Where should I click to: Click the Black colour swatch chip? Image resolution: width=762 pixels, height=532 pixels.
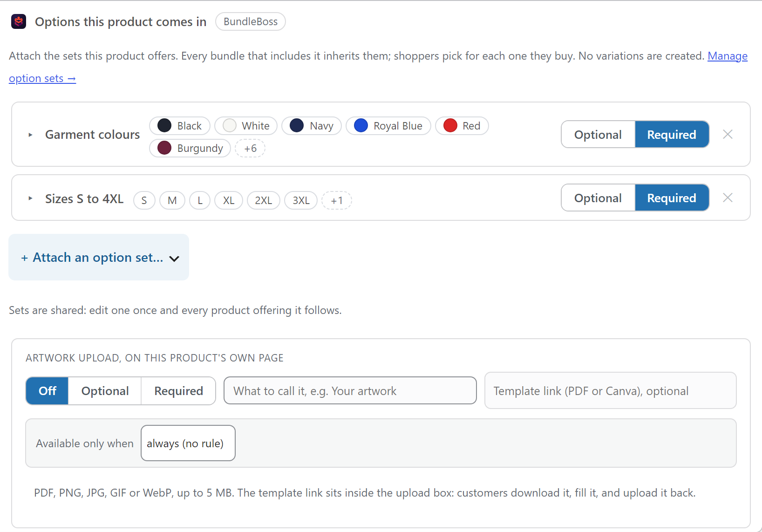click(x=180, y=126)
